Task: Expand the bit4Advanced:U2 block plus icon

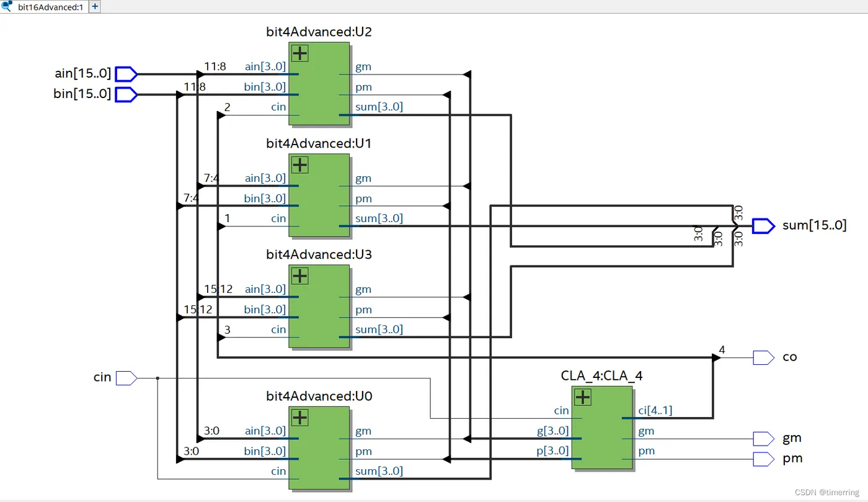Action: click(x=300, y=53)
